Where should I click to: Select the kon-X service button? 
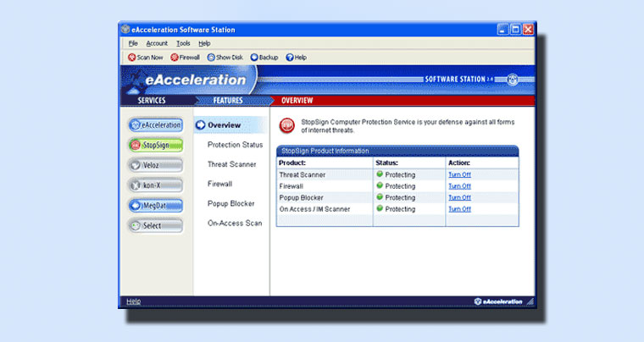click(156, 185)
